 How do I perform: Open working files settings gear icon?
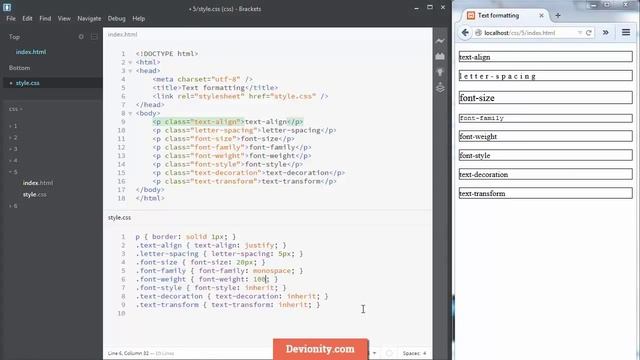(81, 37)
